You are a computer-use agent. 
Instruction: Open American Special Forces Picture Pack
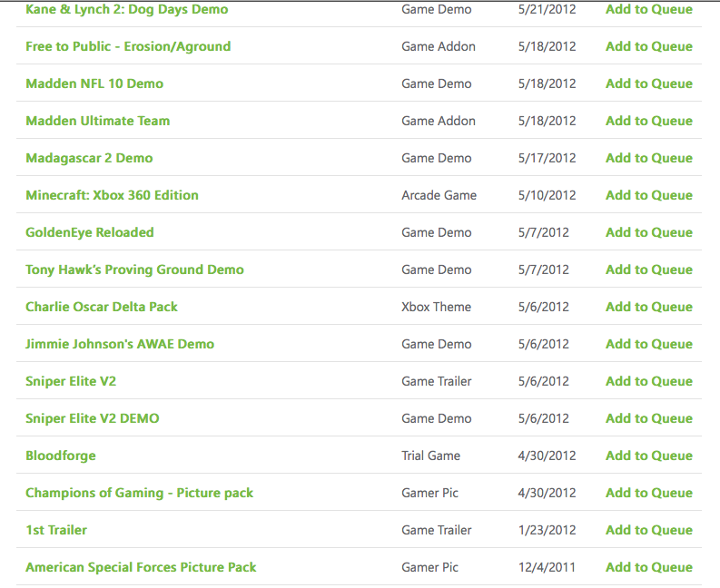pyautogui.click(x=141, y=567)
